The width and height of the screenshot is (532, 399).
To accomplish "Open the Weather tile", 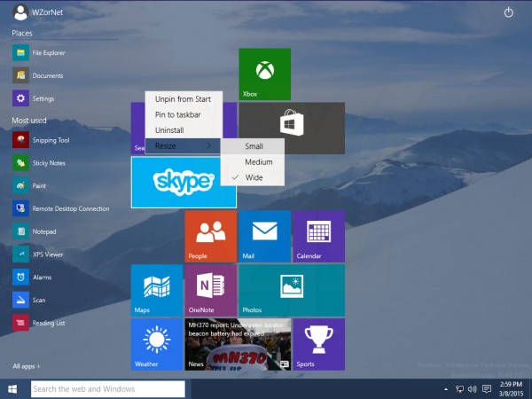I will click(x=156, y=343).
